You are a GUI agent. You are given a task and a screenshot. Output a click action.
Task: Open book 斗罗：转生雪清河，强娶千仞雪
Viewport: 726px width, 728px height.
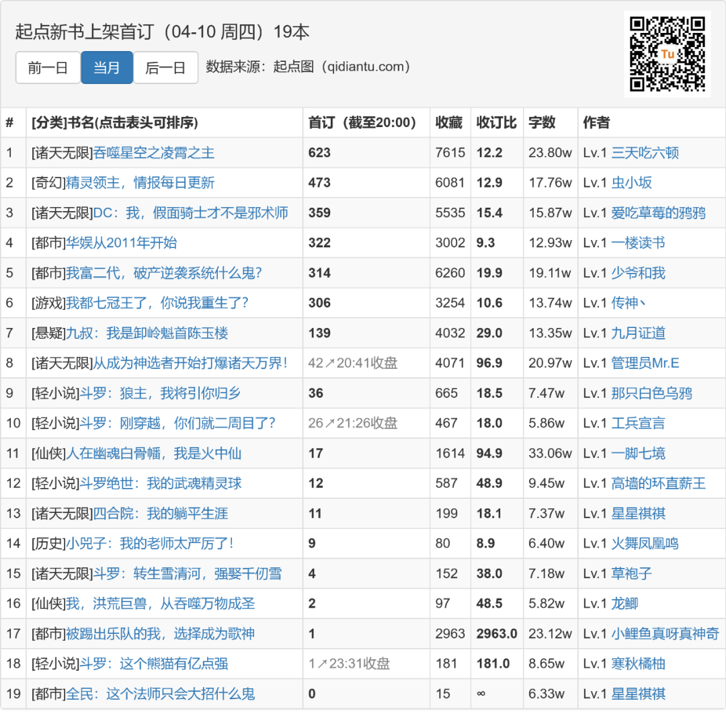click(x=188, y=573)
